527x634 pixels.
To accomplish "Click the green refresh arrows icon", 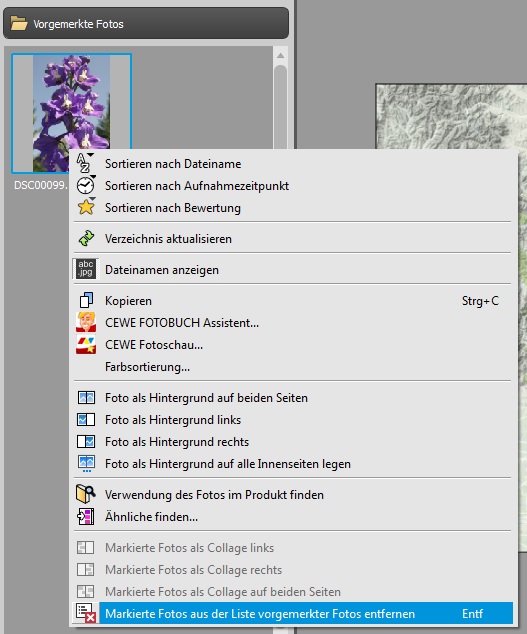I will click(x=86, y=239).
